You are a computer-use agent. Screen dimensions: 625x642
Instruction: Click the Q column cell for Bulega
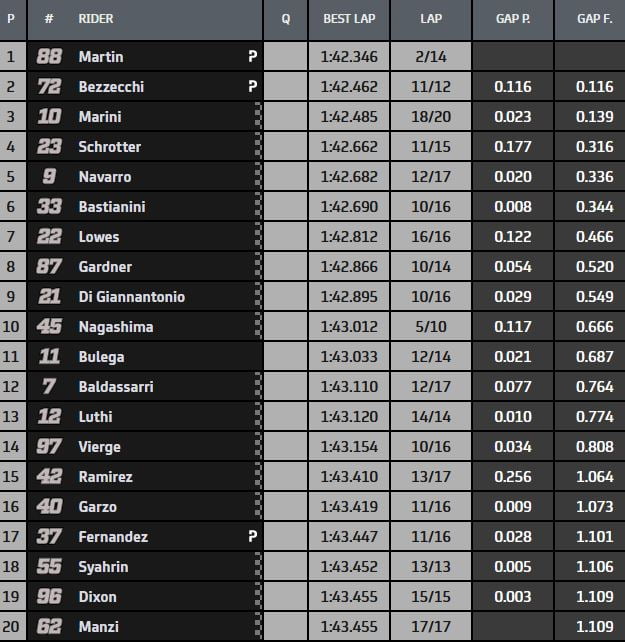[x=286, y=357]
